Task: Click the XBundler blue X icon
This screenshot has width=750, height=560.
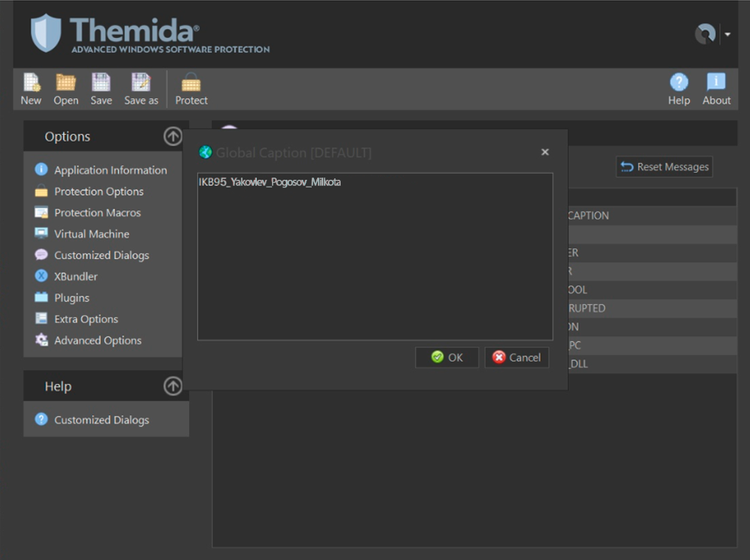Action: point(41,276)
